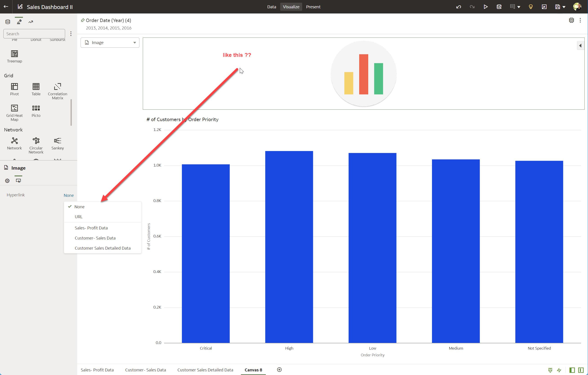Choose None in the hyperlink menu
Screen dimensions: 588x375
tap(103, 207)
